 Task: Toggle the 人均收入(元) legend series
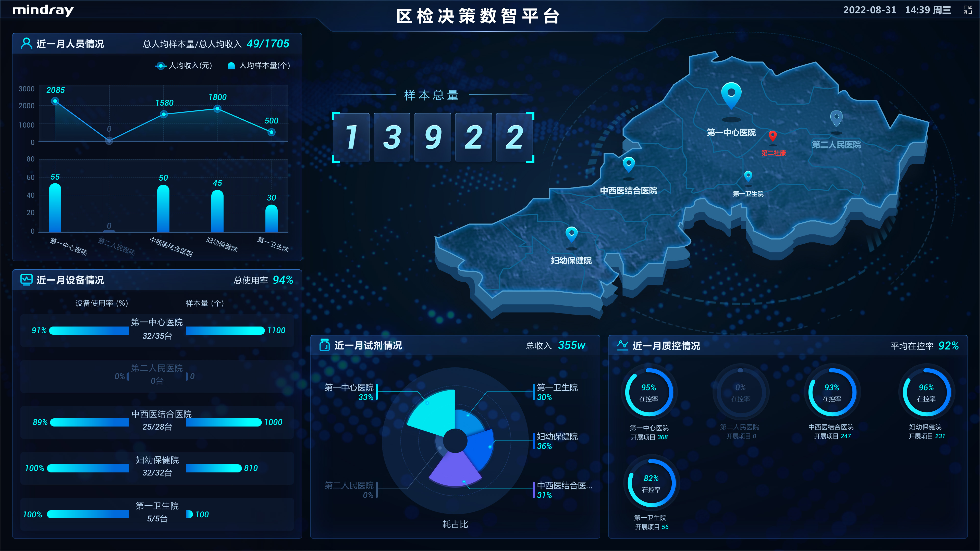[x=183, y=66]
